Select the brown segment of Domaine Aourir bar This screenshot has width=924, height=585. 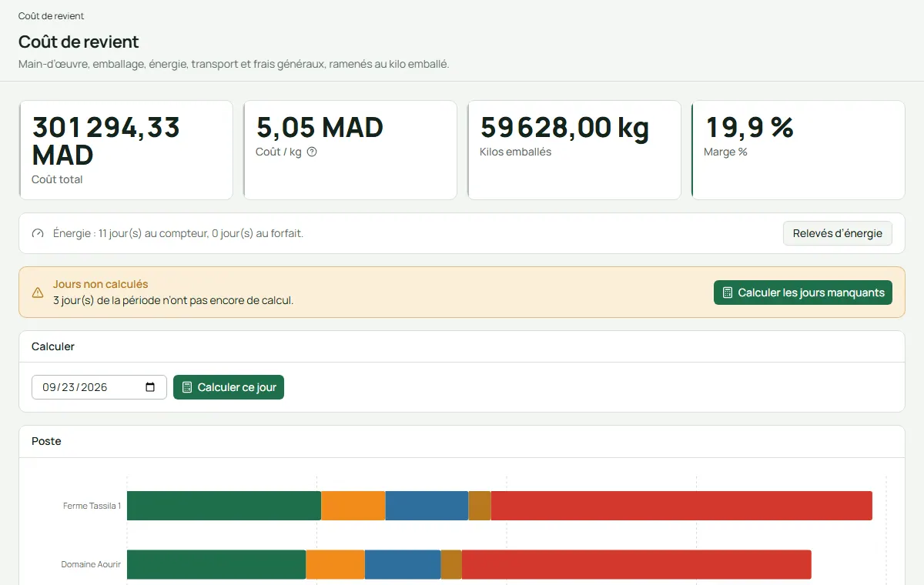(x=451, y=564)
